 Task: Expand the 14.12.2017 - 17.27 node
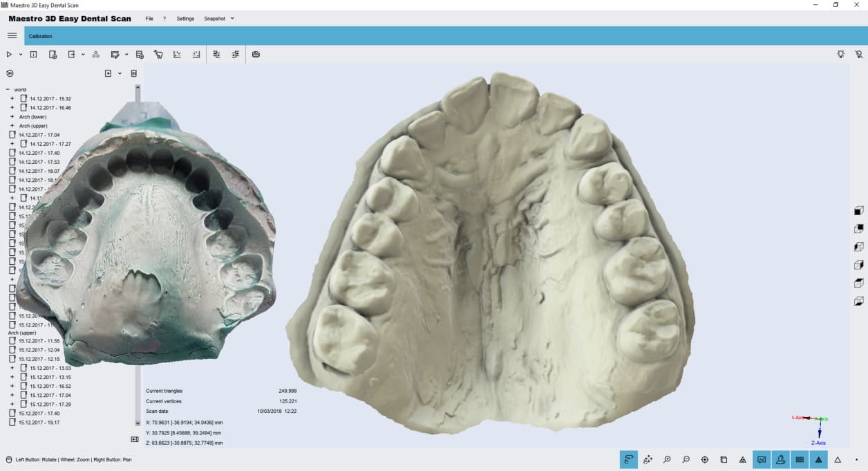12,143
